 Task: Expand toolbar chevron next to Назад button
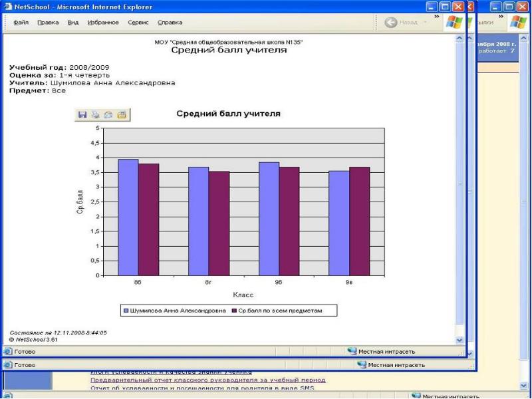(x=437, y=16)
